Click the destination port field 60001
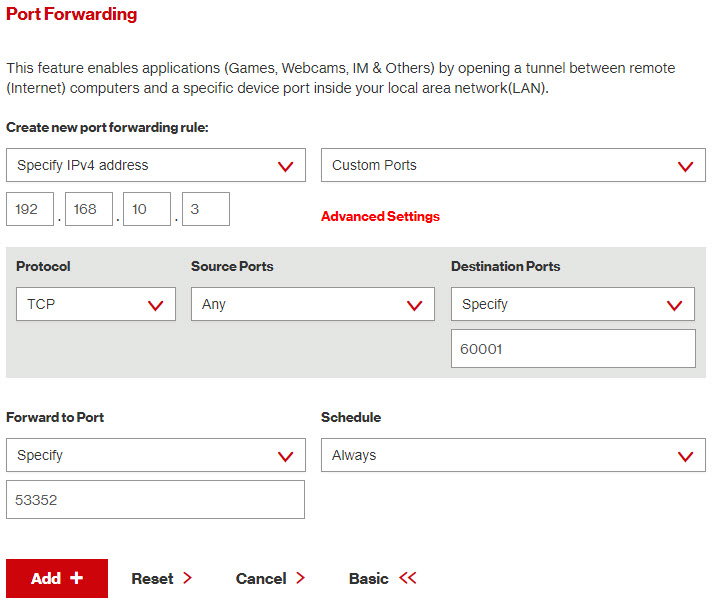 pos(573,349)
